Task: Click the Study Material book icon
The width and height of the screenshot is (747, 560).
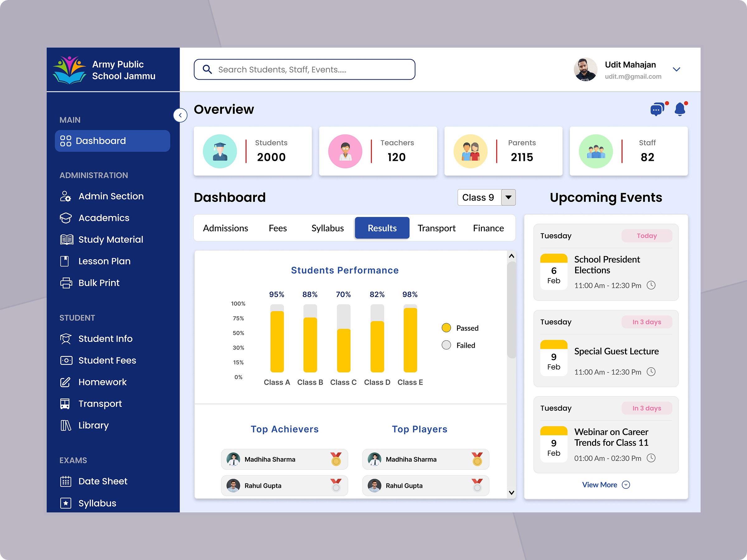Action: [66, 239]
